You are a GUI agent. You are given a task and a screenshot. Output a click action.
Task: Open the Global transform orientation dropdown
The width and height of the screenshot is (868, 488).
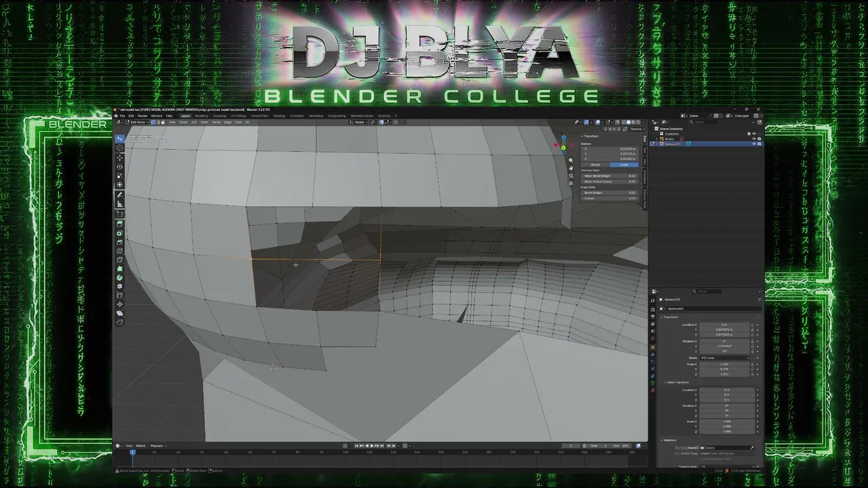(359, 122)
